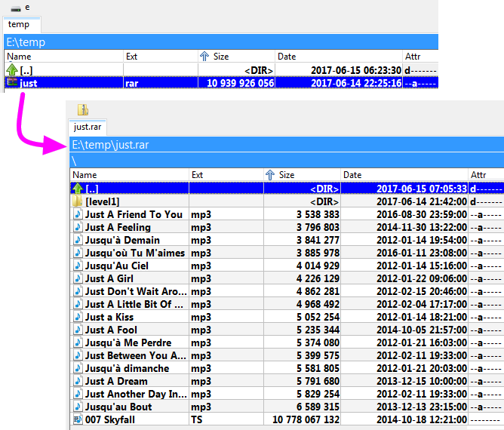Click the parent directory up-arrow inside just.rar

pyautogui.click(x=77, y=189)
